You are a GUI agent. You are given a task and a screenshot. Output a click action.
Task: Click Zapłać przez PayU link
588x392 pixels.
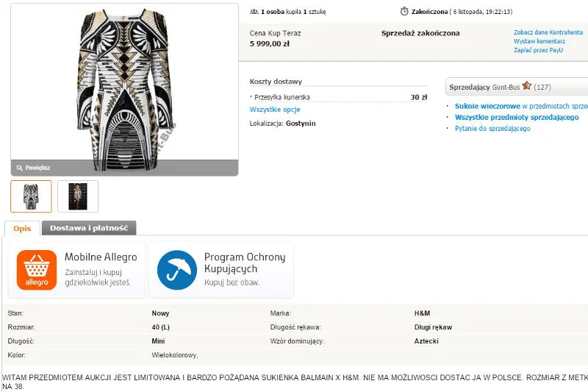(x=538, y=50)
